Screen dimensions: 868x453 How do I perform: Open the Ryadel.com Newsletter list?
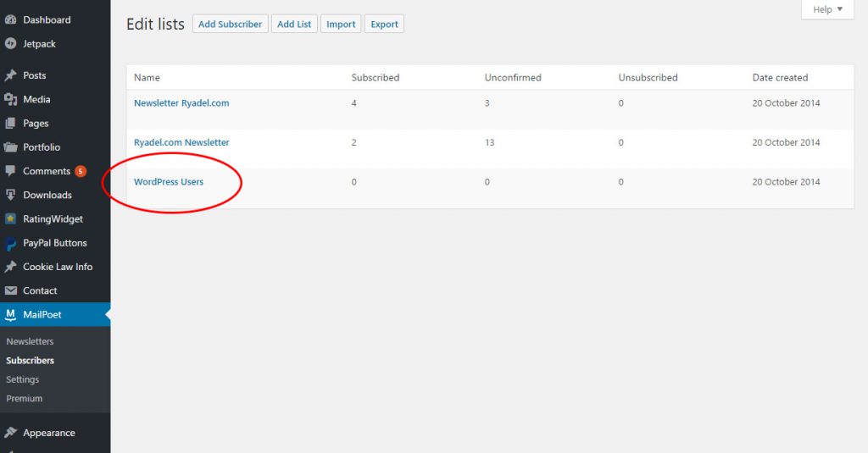[181, 142]
